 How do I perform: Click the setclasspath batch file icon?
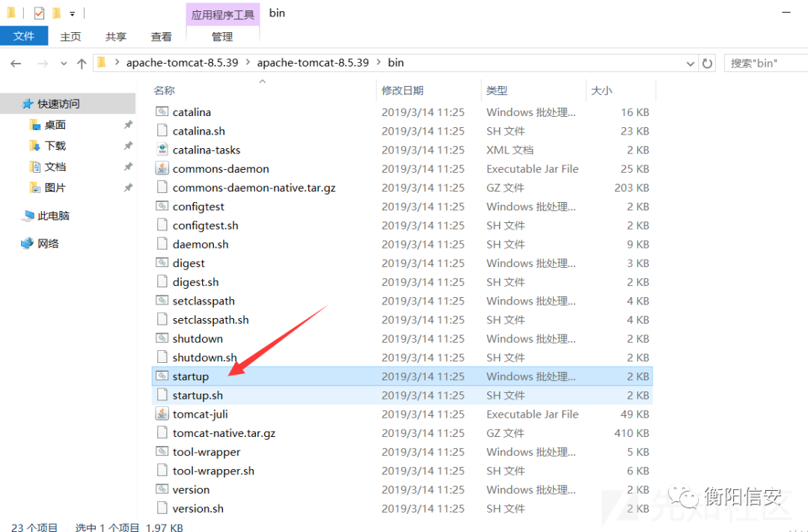point(162,300)
